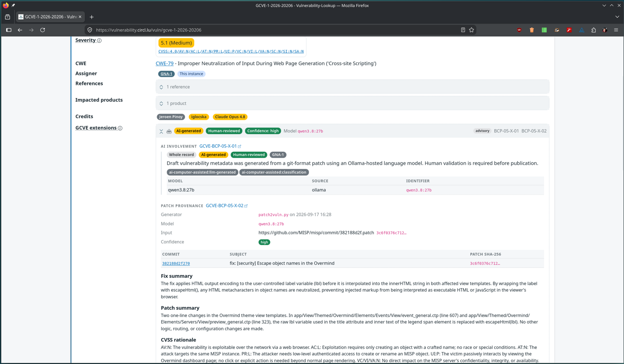Click the 5.1 (Medium) severity badge

[176, 43]
